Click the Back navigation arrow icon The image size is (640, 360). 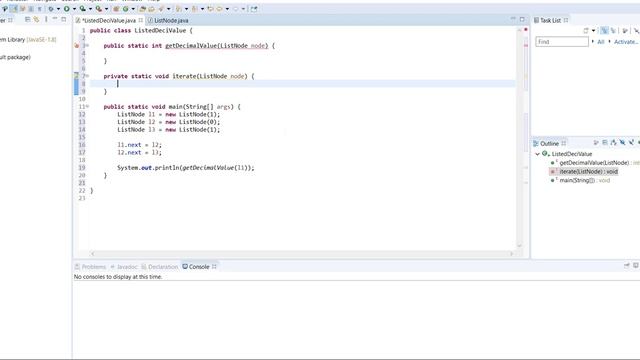pyautogui.click(x=219, y=9)
